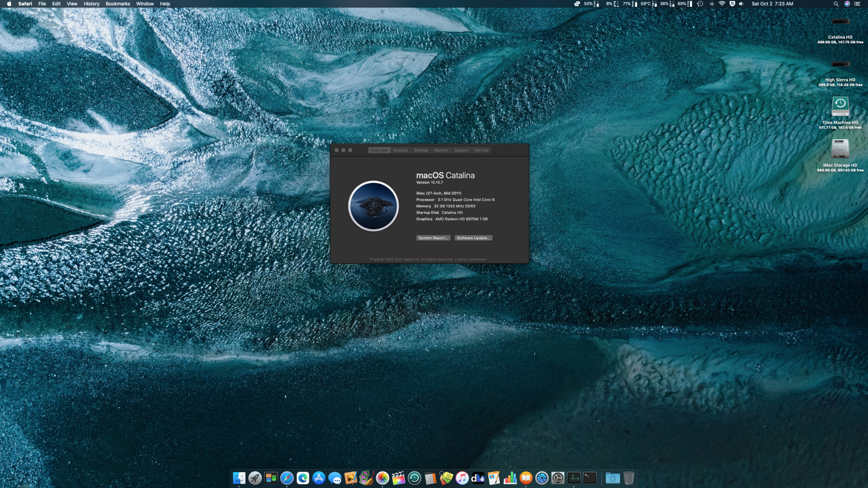This screenshot has width=868, height=488.
Task: Click the 59°C temperature monitor
Action: click(x=648, y=4)
